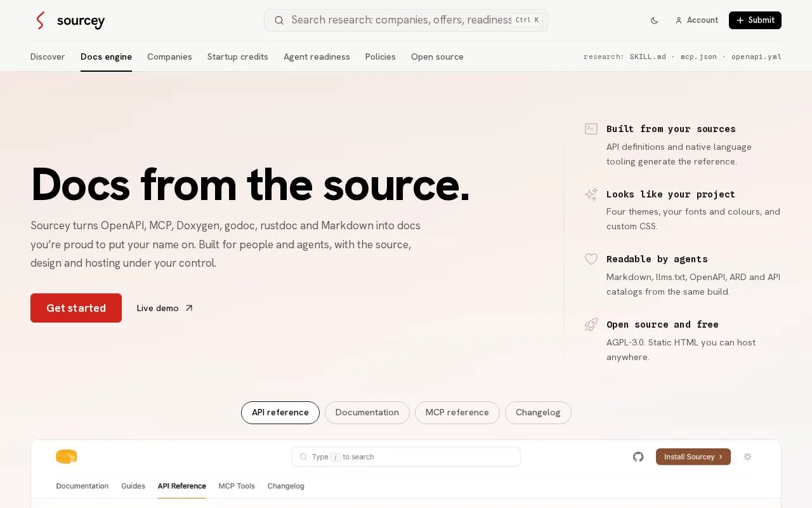Image resolution: width=812 pixels, height=508 pixels.
Task: Open the Account link
Action: [697, 20]
